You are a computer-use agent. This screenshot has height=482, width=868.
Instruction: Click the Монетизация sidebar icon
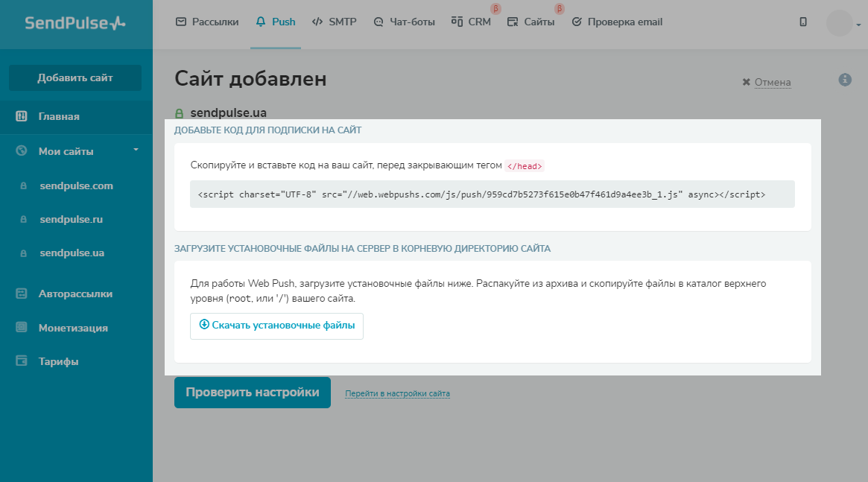[x=22, y=328]
